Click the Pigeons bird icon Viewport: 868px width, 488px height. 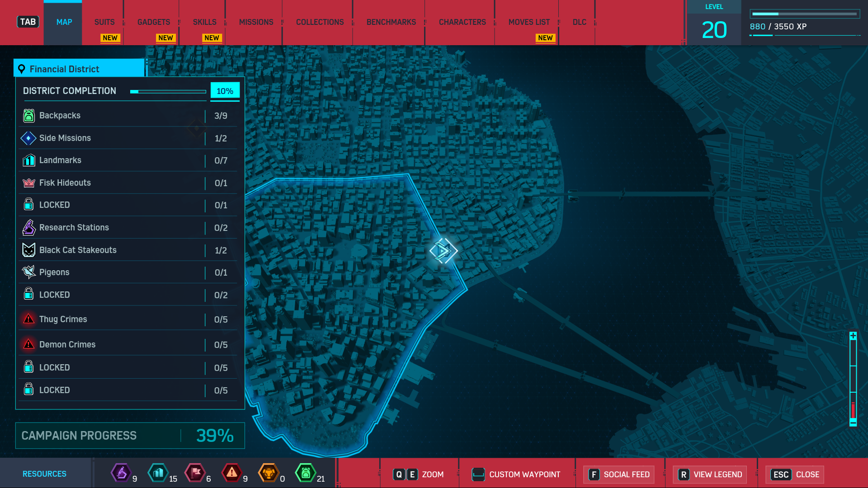point(28,272)
